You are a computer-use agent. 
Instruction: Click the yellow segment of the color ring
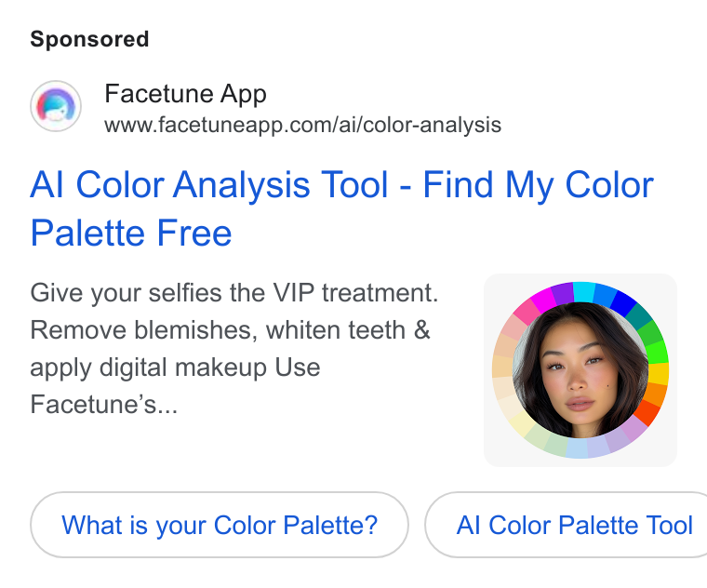659,373
